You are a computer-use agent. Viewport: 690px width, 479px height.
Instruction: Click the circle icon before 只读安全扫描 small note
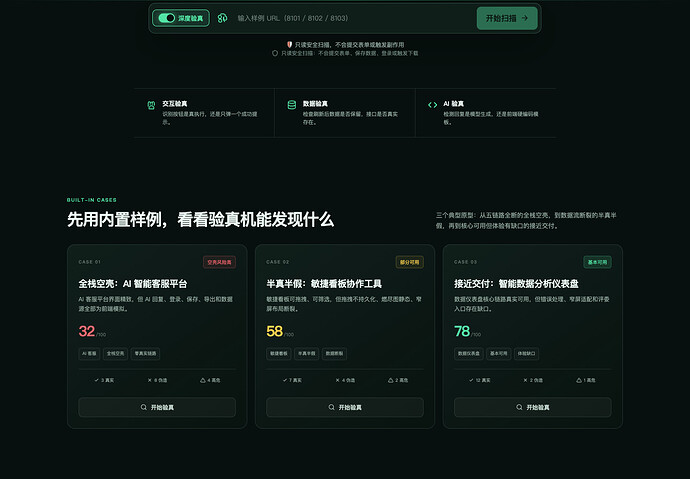[x=275, y=53]
